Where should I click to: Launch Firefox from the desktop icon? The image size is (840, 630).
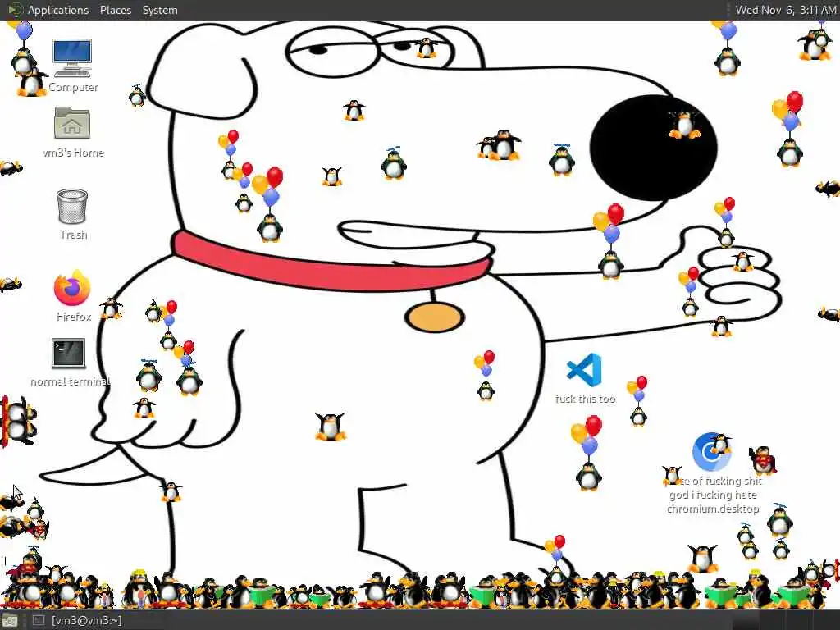(x=72, y=288)
